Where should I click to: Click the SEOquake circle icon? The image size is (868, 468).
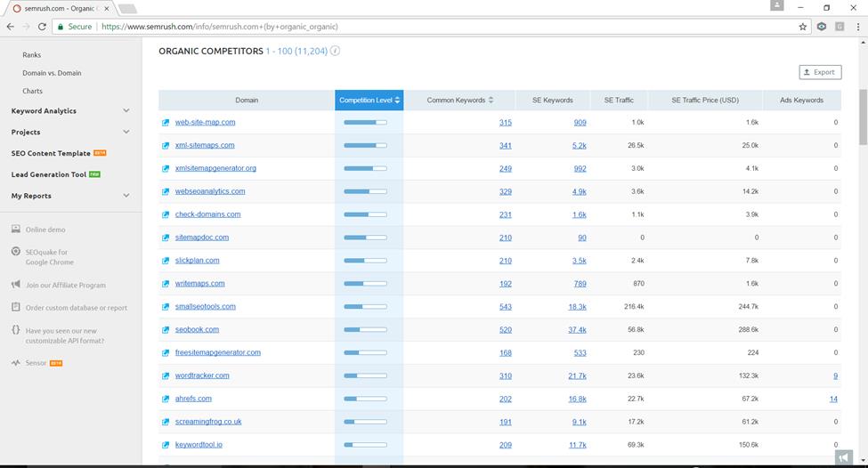pyautogui.click(x=15, y=252)
